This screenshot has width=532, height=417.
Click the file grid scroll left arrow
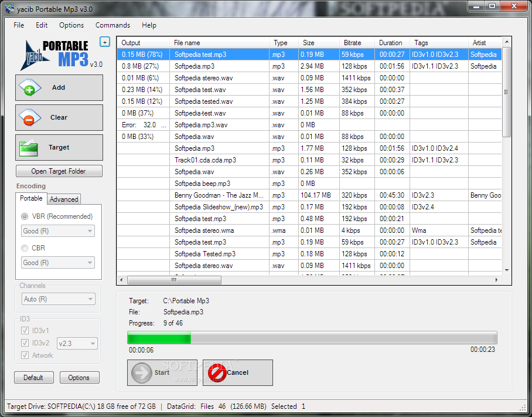pyautogui.click(x=121, y=280)
